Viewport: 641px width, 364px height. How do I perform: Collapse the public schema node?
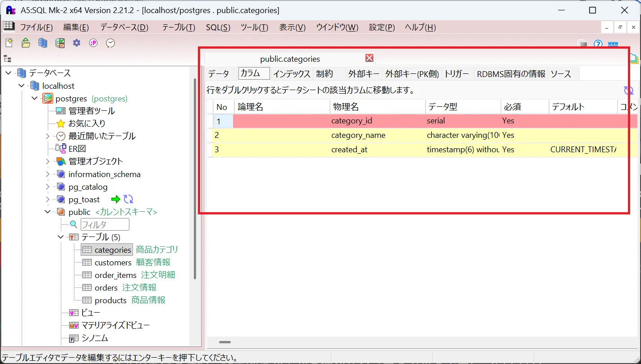coord(48,212)
